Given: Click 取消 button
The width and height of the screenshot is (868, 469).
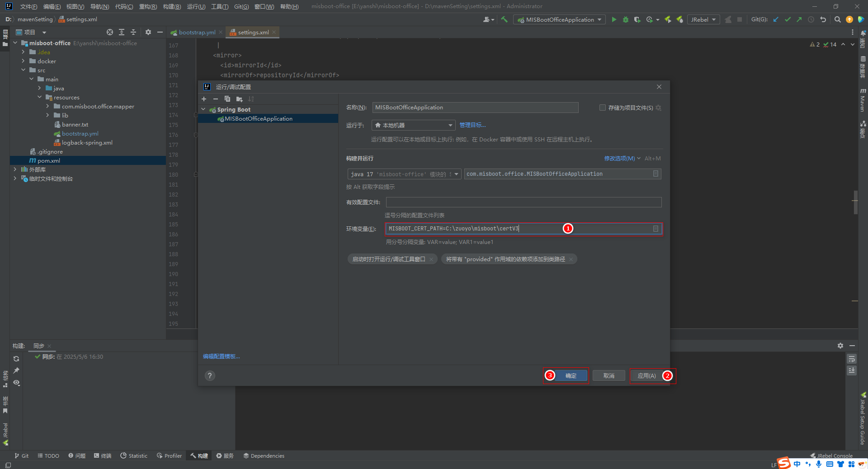Looking at the screenshot, I should 609,375.
